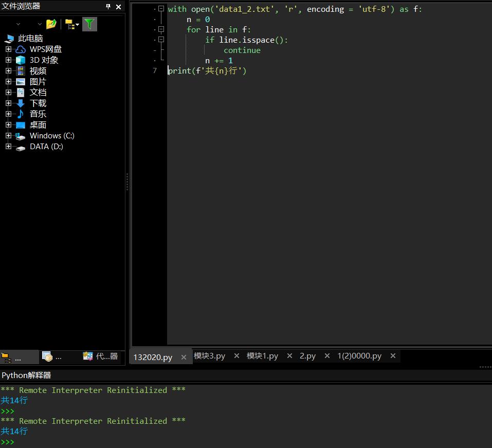Image resolution: width=492 pixels, height=448 pixels.
Task: Expand the 音乐 folder
Action: tap(8, 114)
